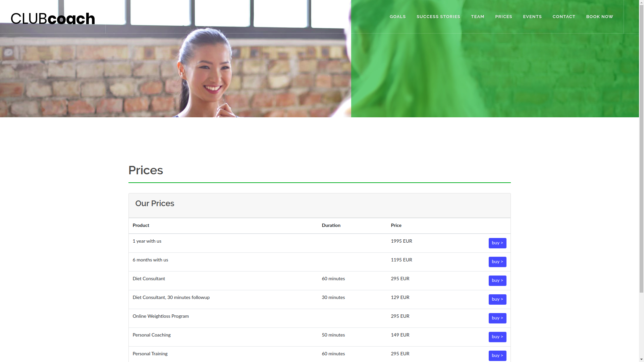Click the '1 year with us' product name
The image size is (644, 362).
(147, 241)
